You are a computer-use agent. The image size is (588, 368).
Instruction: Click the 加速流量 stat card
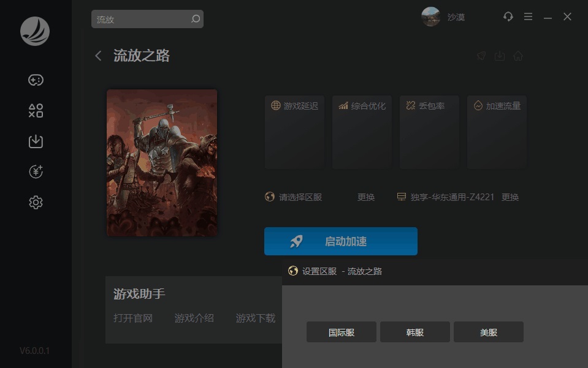point(497,132)
